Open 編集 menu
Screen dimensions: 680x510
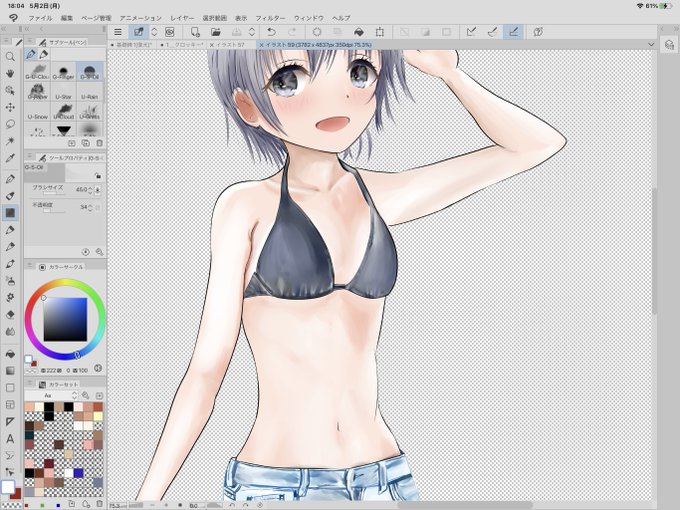click(x=67, y=18)
